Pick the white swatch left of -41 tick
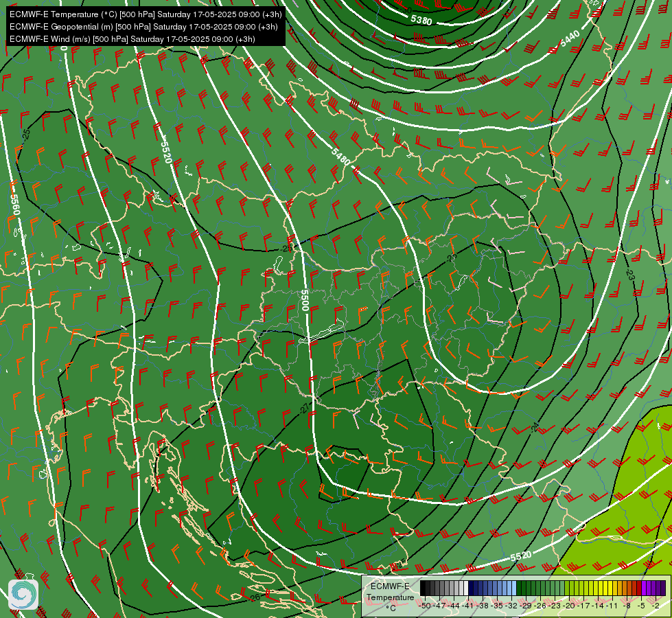672x618 pixels. point(466,588)
